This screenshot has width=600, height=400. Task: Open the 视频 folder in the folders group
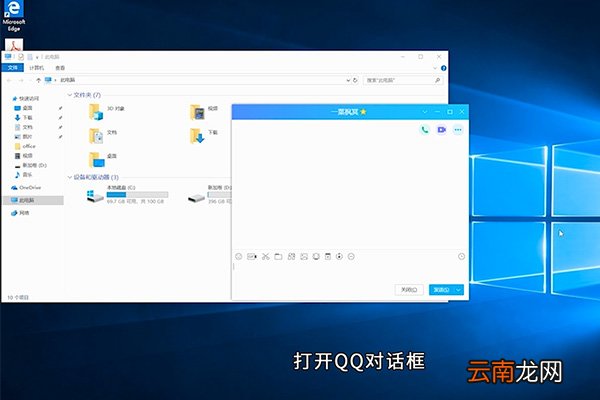(x=204, y=112)
